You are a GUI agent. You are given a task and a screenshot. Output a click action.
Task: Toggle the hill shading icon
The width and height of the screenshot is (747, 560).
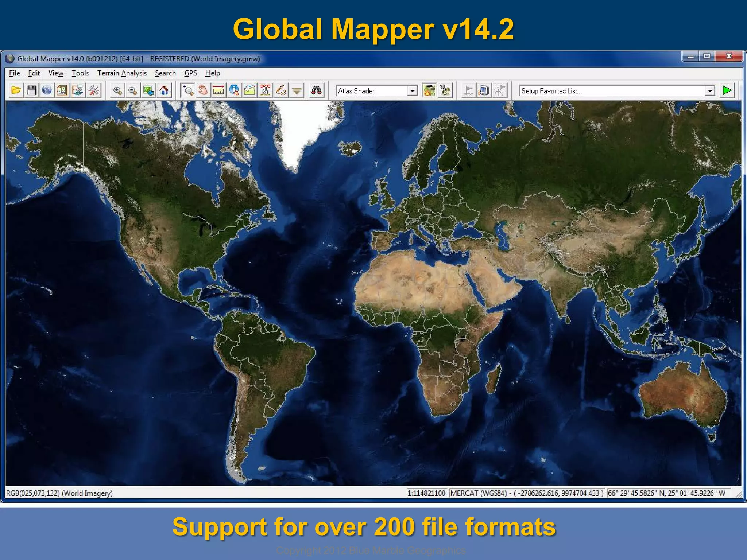(x=429, y=90)
